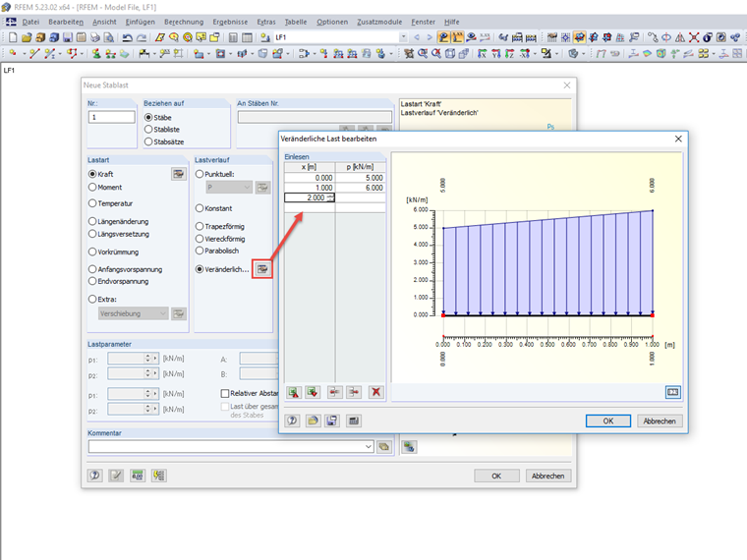Export table to Excel icon in dialog
Viewport: 747px width, 560px height.
click(x=313, y=392)
